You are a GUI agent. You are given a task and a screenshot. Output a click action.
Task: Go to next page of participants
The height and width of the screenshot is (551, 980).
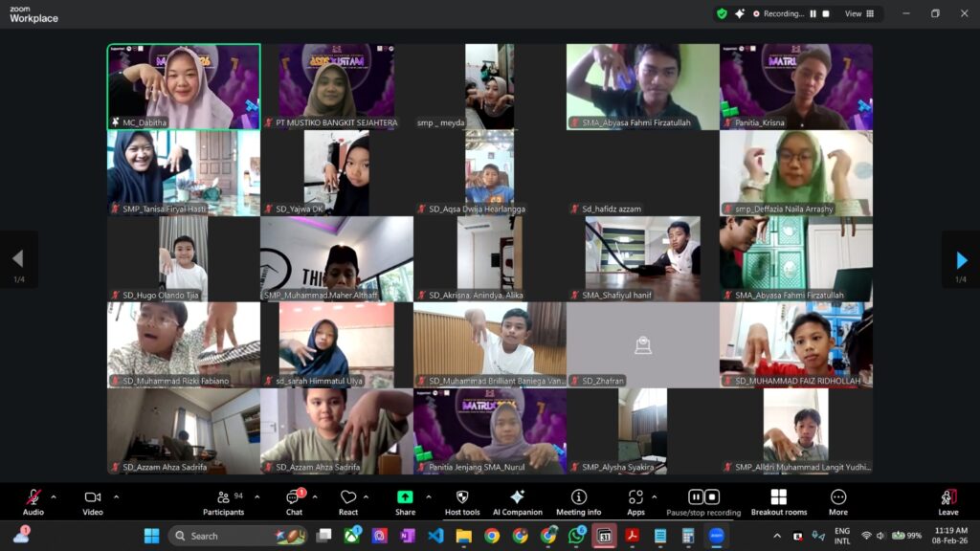(961, 259)
